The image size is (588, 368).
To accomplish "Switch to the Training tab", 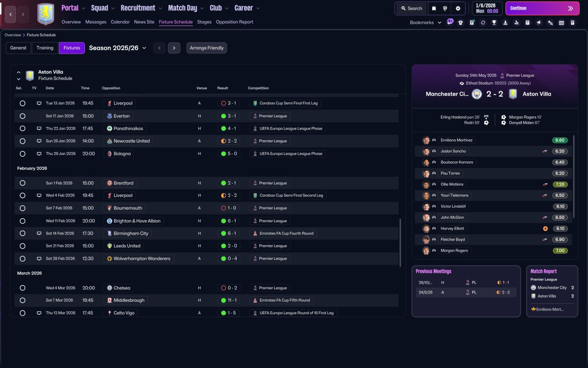I will (x=45, y=48).
